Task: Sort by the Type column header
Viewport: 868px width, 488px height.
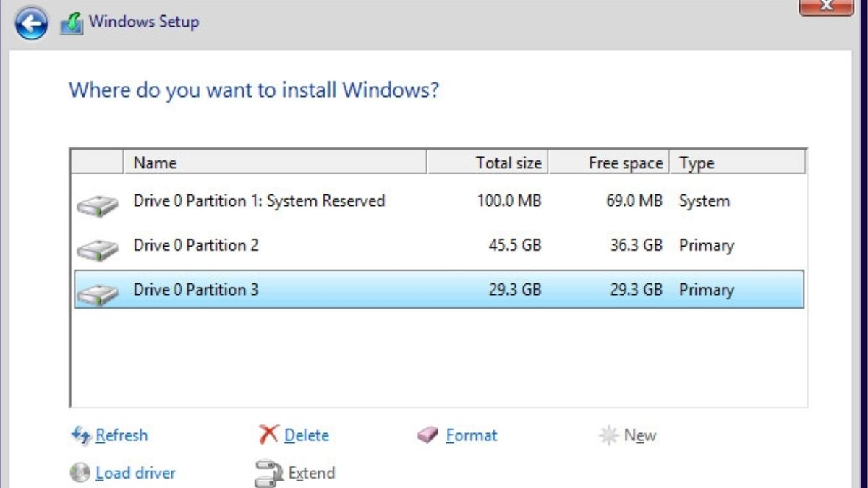Action: [x=738, y=163]
